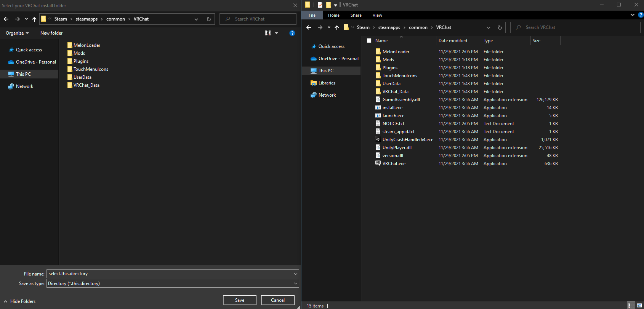The width and height of the screenshot is (644, 309).
Task: Select OneDrive - Personal in save dialog
Action: point(32,62)
